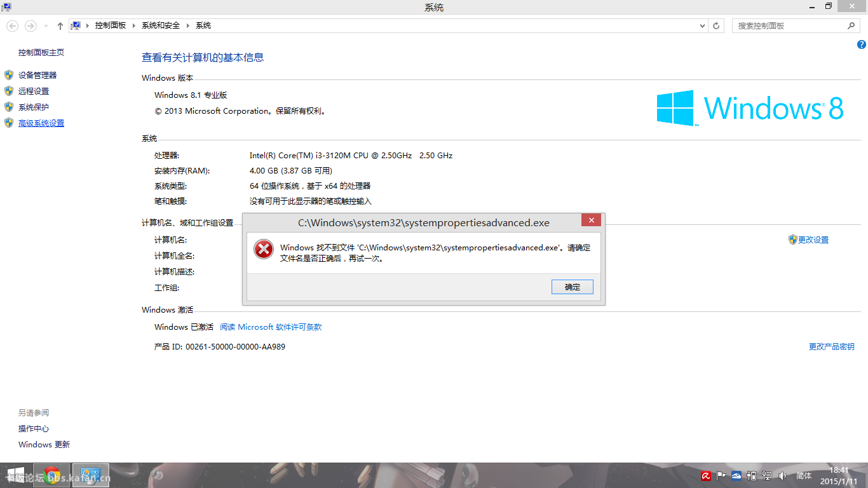Click 确定 to dismiss the error
Viewport: 868px width, 488px height.
coord(573,287)
